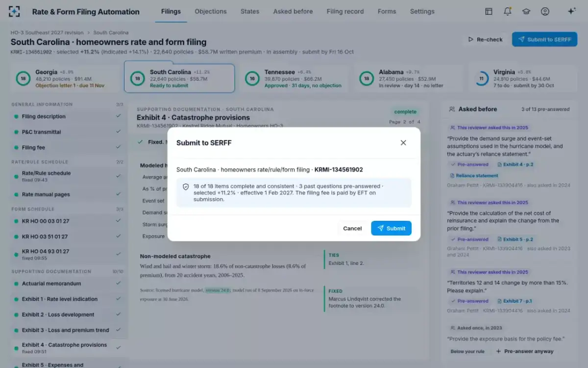Open the Rate/Rule schedule item
588x368 pixels.
pyautogui.click(x=68, y=176)
